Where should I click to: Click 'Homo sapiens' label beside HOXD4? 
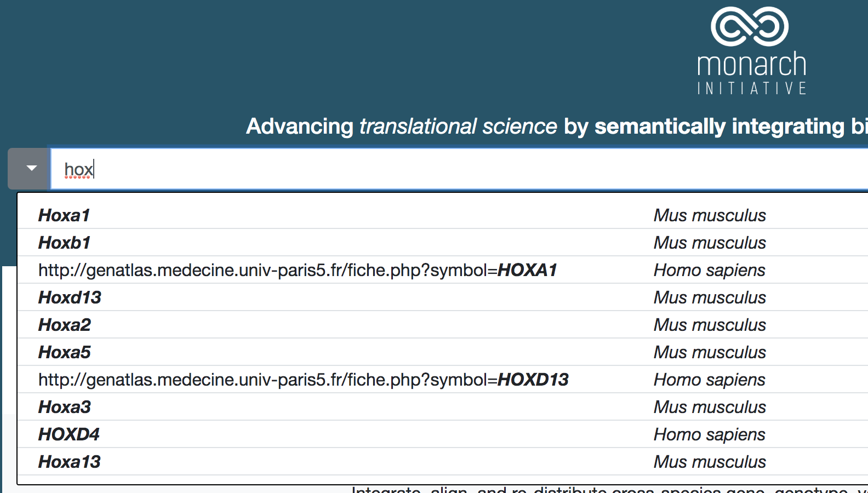[709, 434]
